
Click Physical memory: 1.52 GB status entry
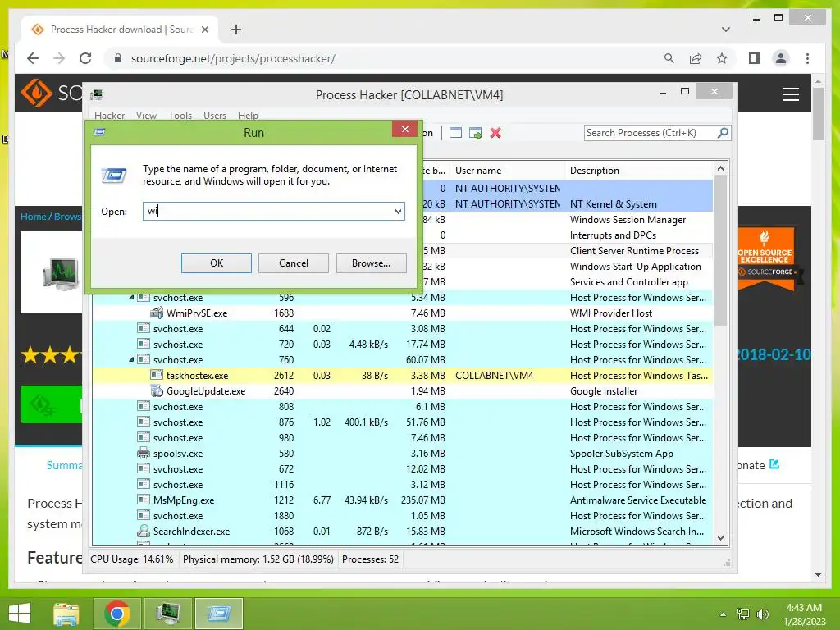point(258,559)
